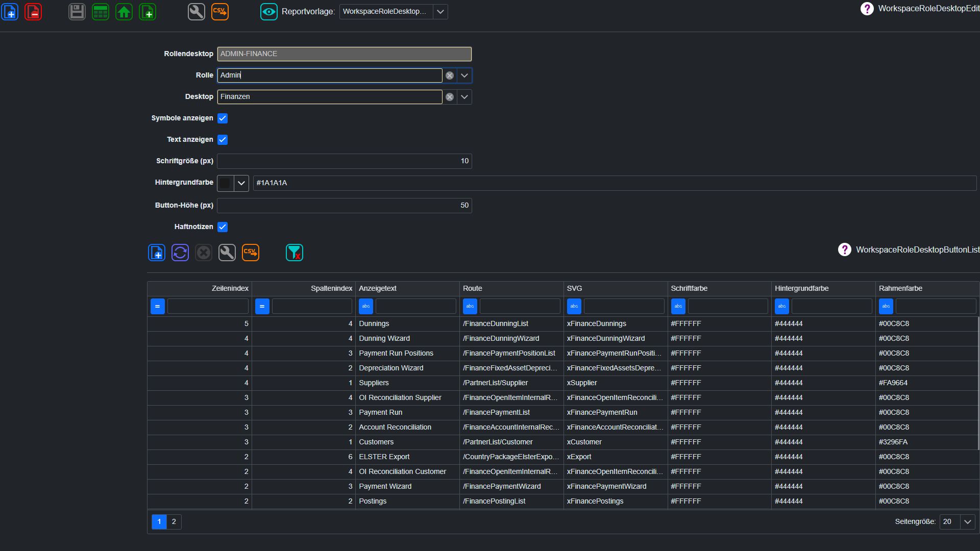This screenshot has height=551, width=980.
Task: Click the Anzeigetext abc filter operator button
Action: pyautogui.click(x=366, y=307)
